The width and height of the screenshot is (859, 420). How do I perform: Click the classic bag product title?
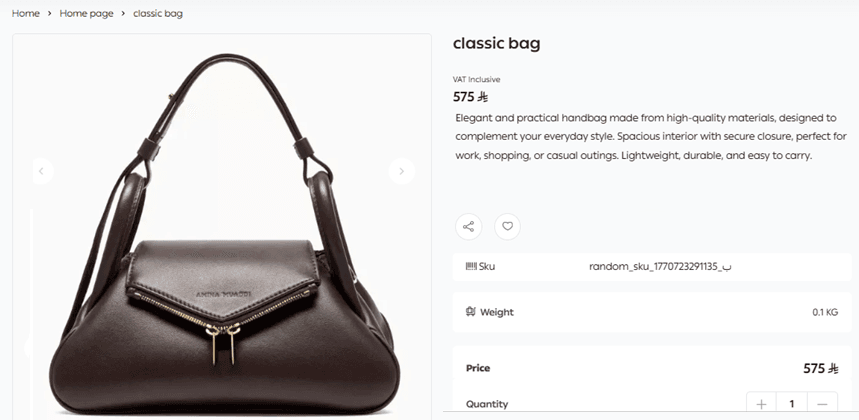[496, 44]
